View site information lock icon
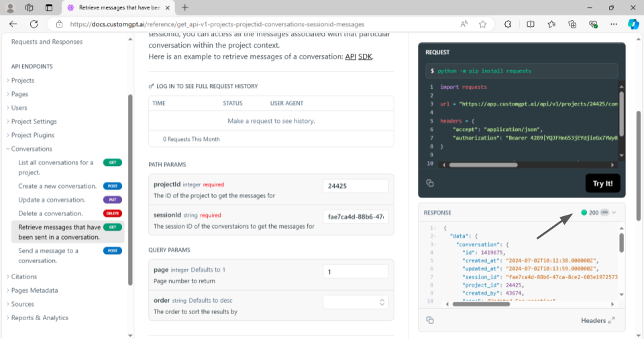The height and width of the screenshot is (339, 644). 59,24
